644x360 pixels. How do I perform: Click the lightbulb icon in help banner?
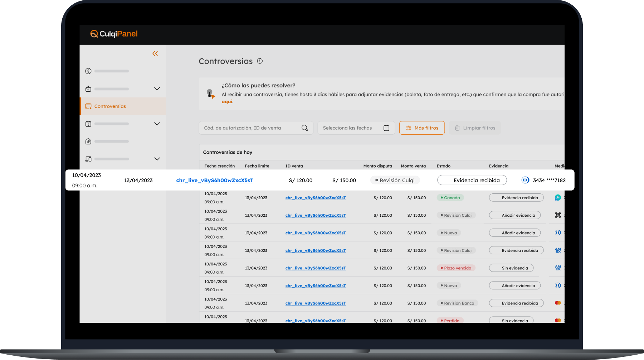tap(210, 93)
